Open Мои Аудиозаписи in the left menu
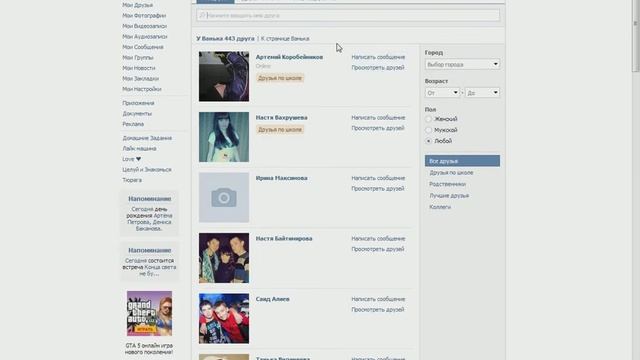 click(145, 37)
